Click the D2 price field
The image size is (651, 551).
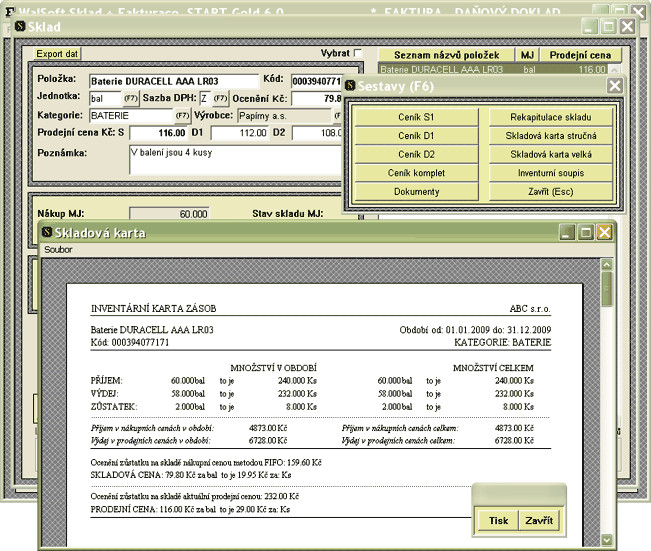tap(317, 133)
